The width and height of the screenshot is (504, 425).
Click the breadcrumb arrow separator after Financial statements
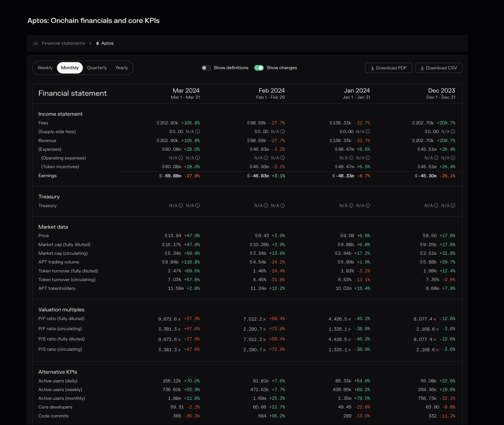click(90, 43)
